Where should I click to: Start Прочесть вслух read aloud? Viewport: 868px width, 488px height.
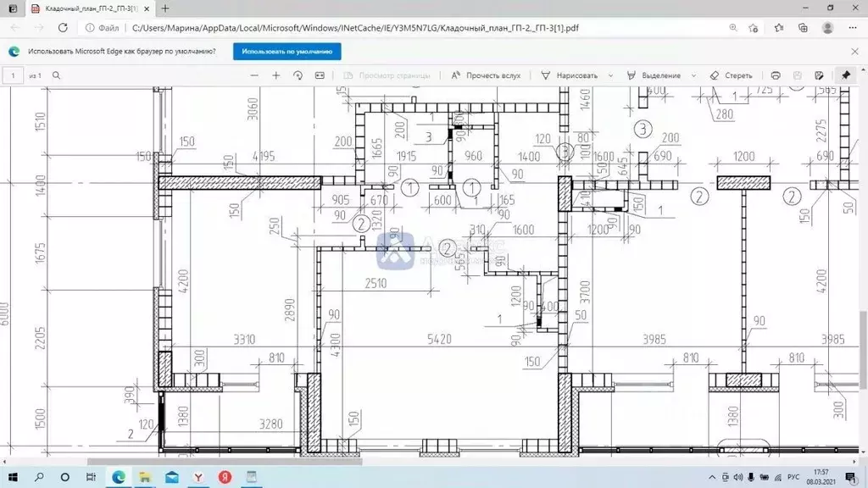pyautogui.click(x=486, y=75)
